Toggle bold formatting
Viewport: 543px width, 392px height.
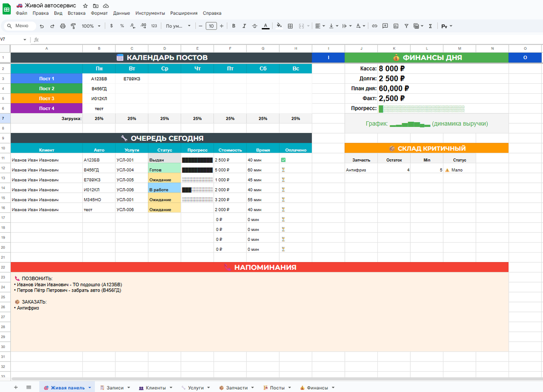(233, 26)
